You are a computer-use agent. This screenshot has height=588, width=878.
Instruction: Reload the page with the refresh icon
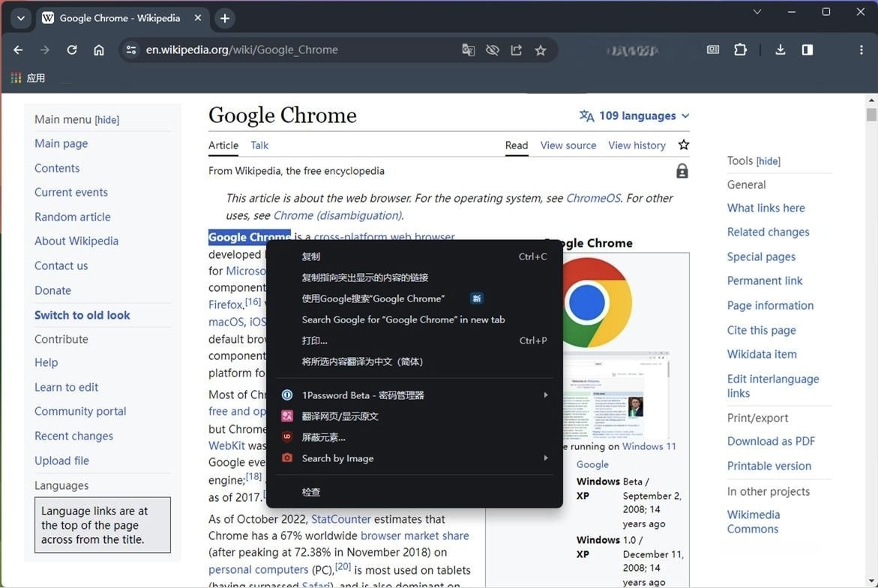(72, 50)
